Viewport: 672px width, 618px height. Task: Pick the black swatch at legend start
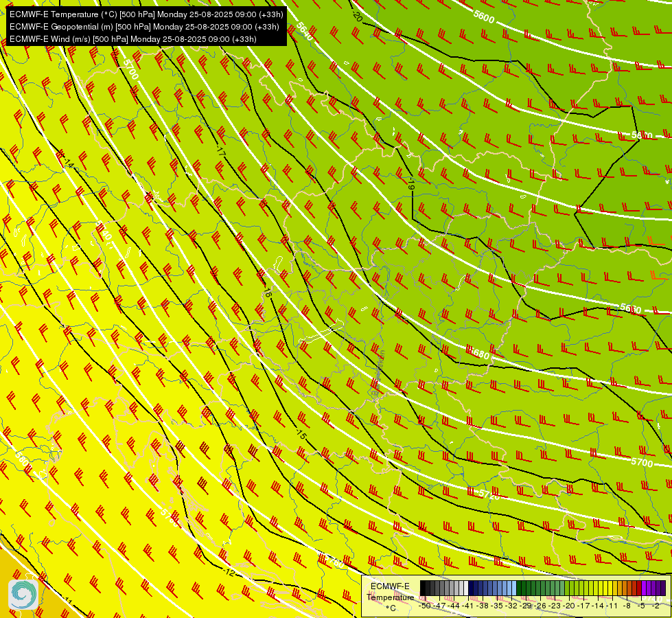(x=423, y=588)
